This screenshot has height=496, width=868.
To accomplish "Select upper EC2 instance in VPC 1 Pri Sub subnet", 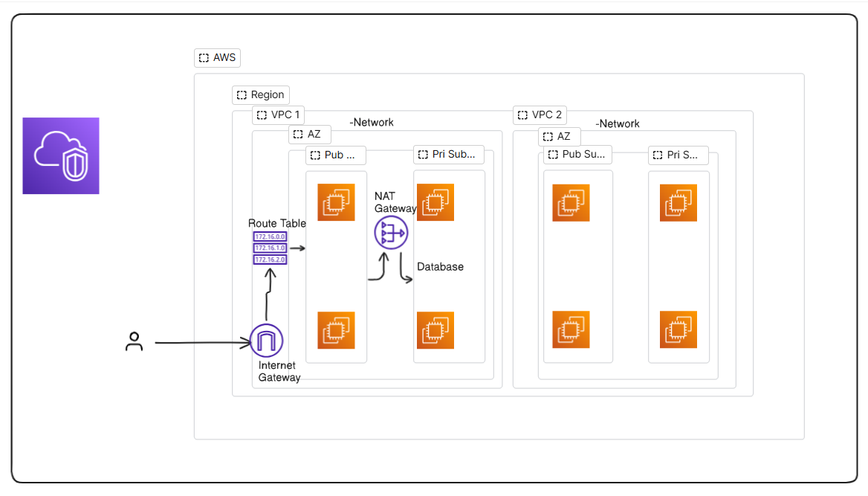I will click(435, 202).
